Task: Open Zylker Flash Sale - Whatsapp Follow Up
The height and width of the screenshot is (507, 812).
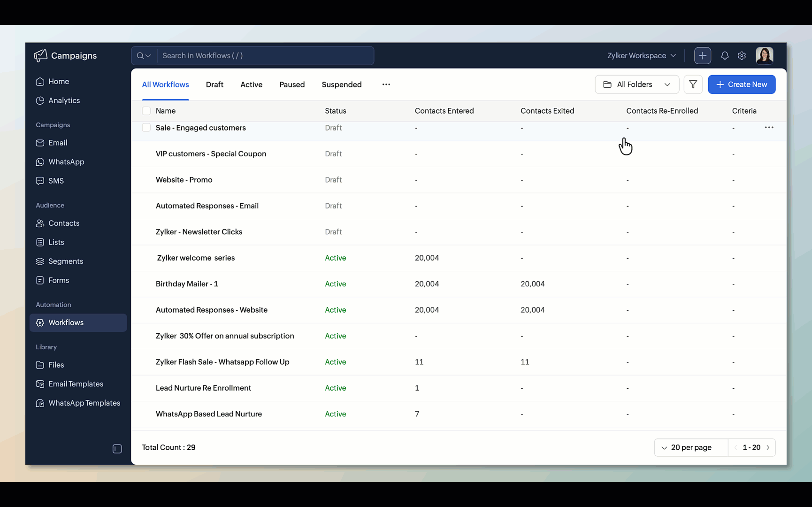Action: (222, 362)
